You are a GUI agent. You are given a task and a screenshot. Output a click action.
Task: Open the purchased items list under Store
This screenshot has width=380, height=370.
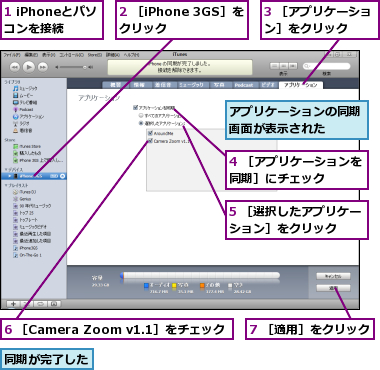point(27,153)
